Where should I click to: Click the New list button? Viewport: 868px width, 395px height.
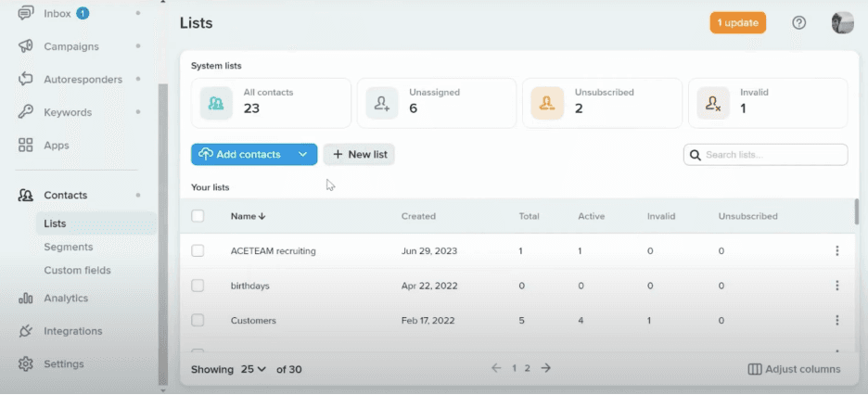pos(359,155)
